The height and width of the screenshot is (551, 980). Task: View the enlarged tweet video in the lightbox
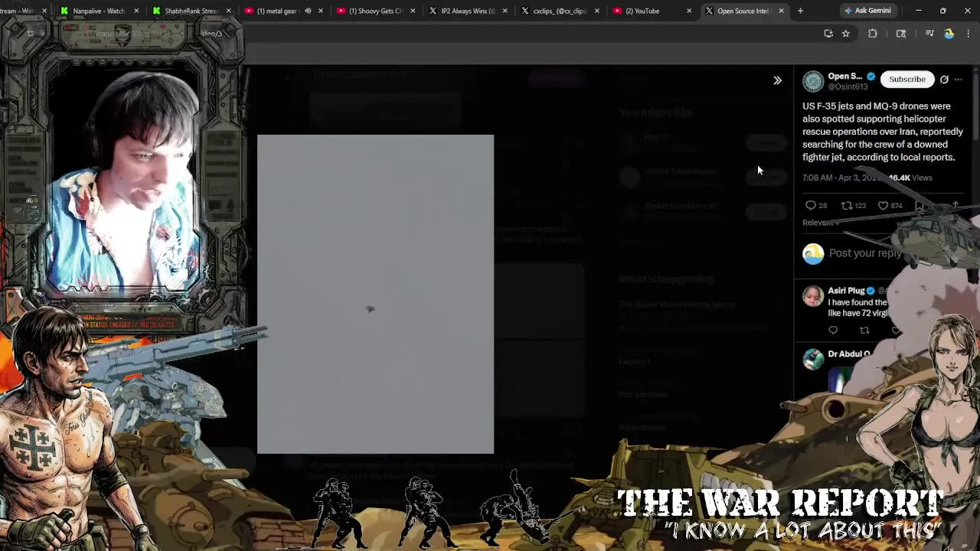(375, 295)
